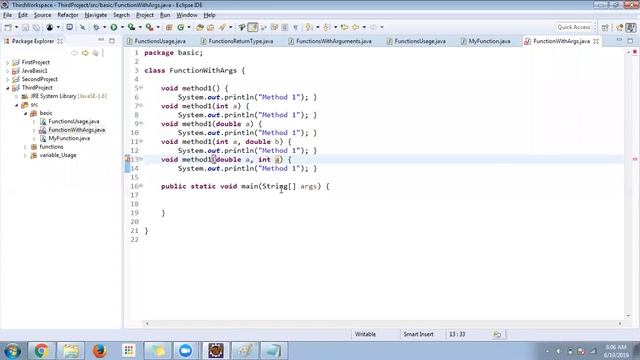
Task: Click the Windows Start button
Action: coord(13,351)
